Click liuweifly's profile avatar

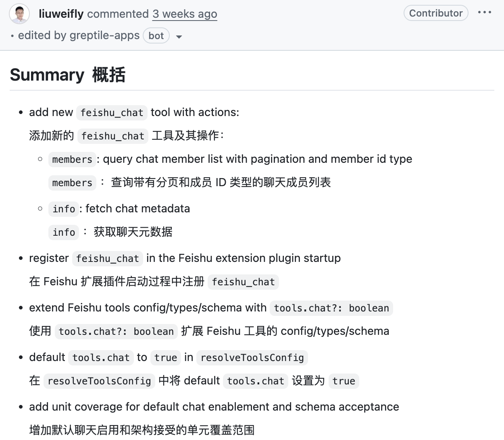coord(19,13)
